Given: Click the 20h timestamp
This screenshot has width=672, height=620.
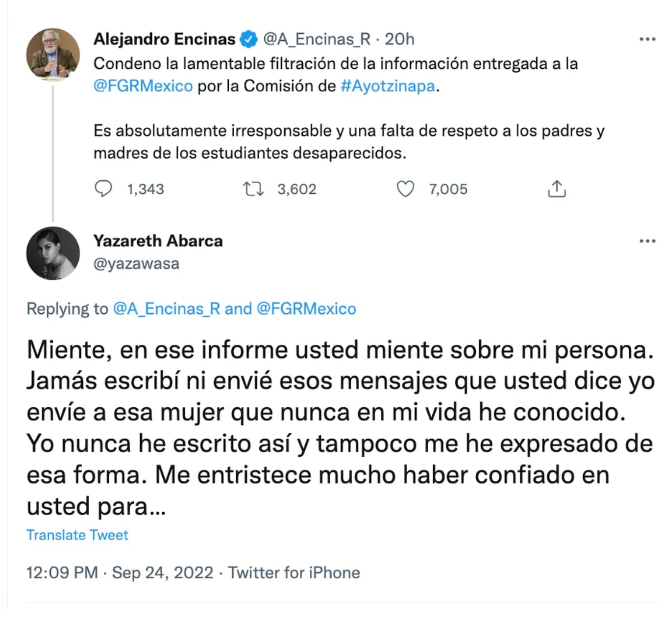Looking at the screenshot, I should (x=399, y=39).
